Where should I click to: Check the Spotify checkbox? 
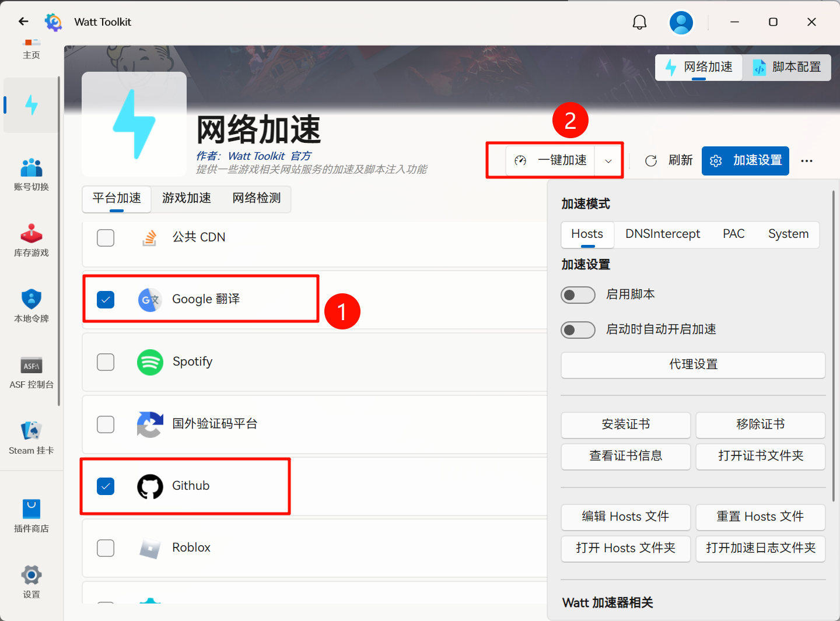tap(106, 362)
